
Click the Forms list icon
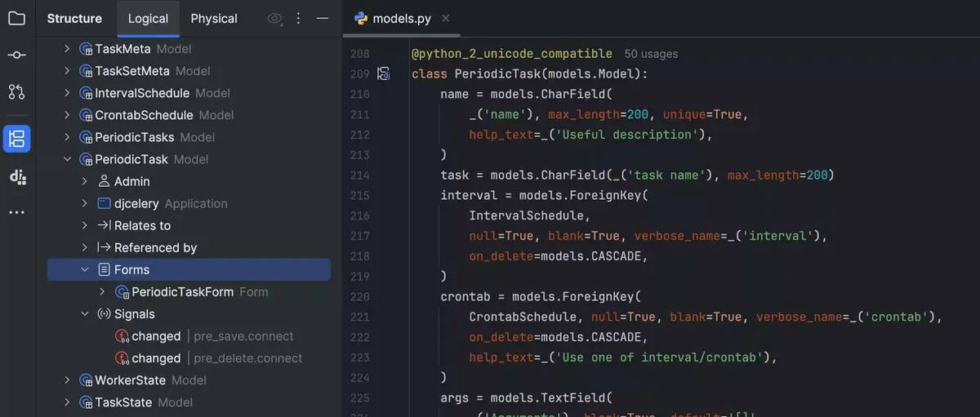pyautogui.click(x=104, y=269)
